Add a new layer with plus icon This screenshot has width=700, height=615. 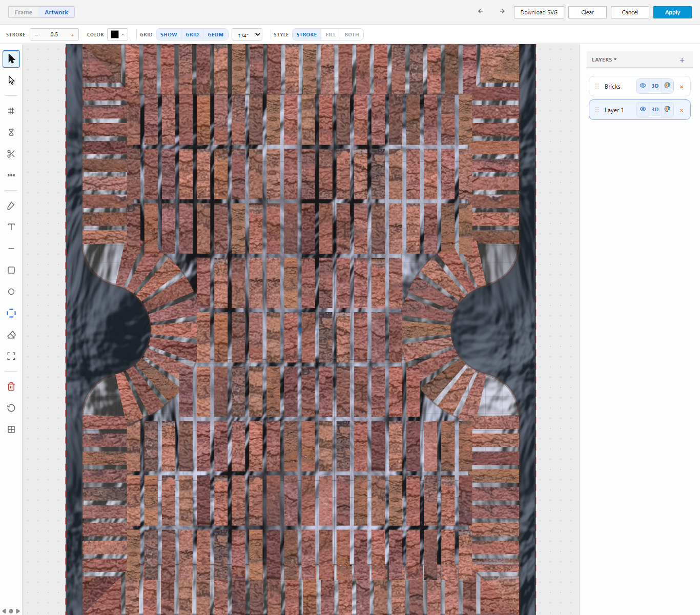click(682, 60)
